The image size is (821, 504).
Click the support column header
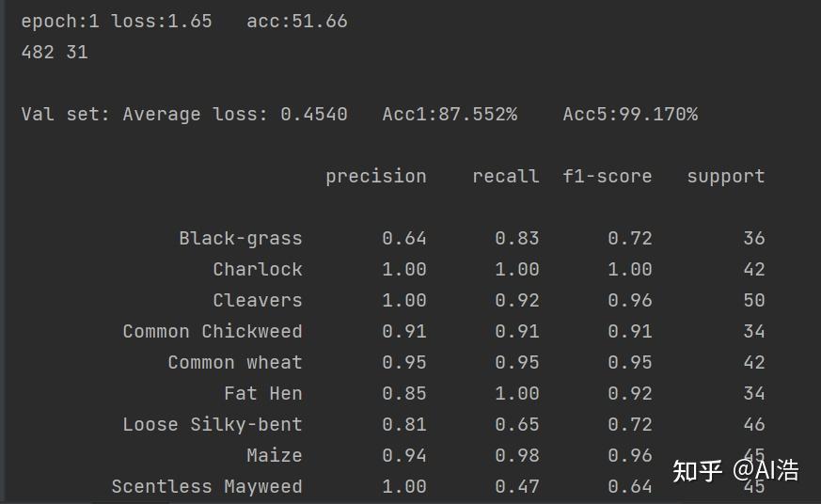(725, 177)
